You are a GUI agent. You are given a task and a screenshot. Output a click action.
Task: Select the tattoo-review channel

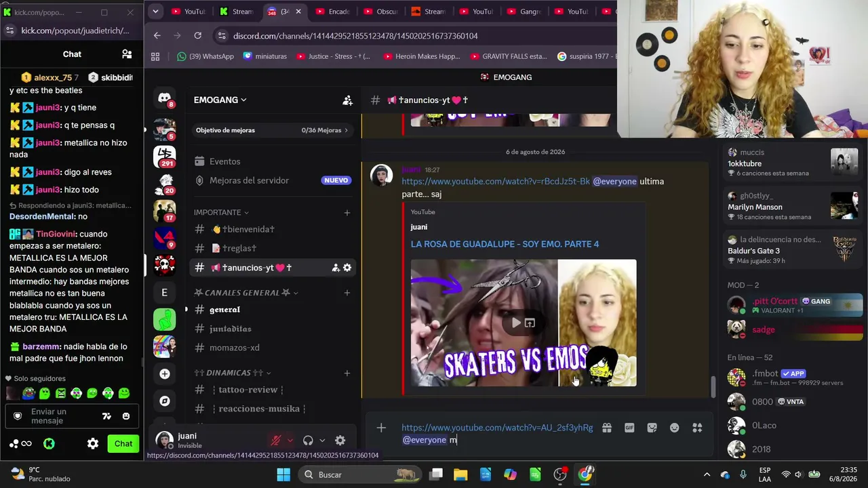[271, 390]
